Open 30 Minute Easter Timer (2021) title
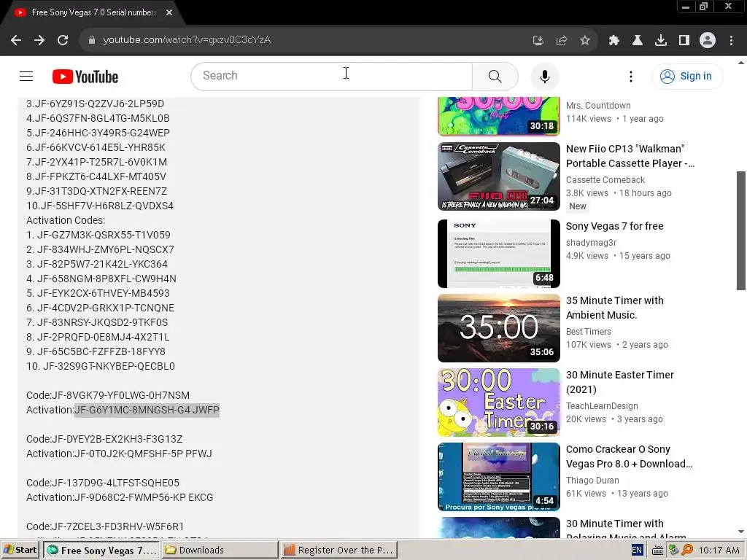 [x=620, y=382]
